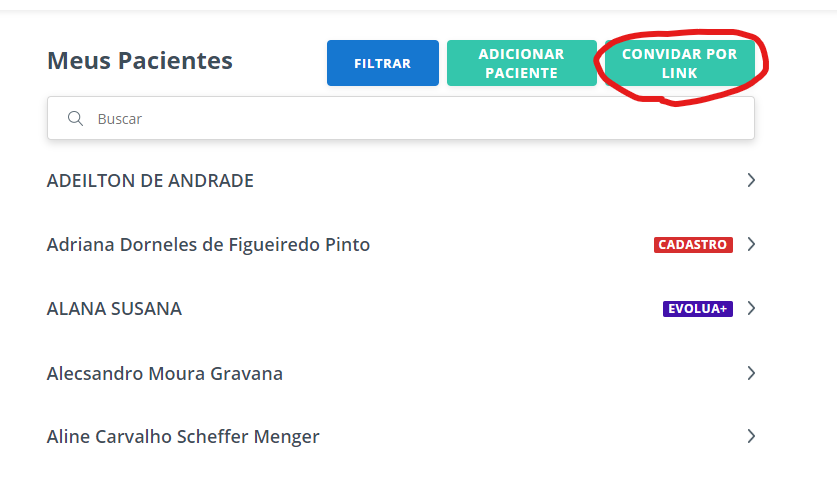Screen dimensions: 837x487
Task: Click the ADICIONAR PACIENTE button
Action: coord(522,63)
